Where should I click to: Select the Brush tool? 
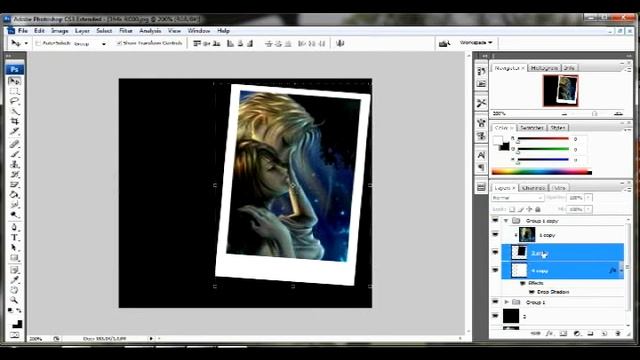(14, 154)
